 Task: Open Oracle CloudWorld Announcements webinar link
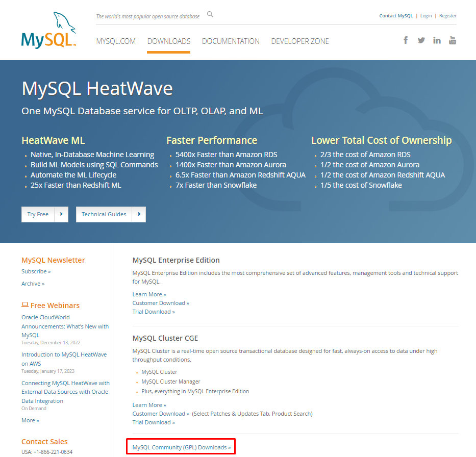coord(65,326)
